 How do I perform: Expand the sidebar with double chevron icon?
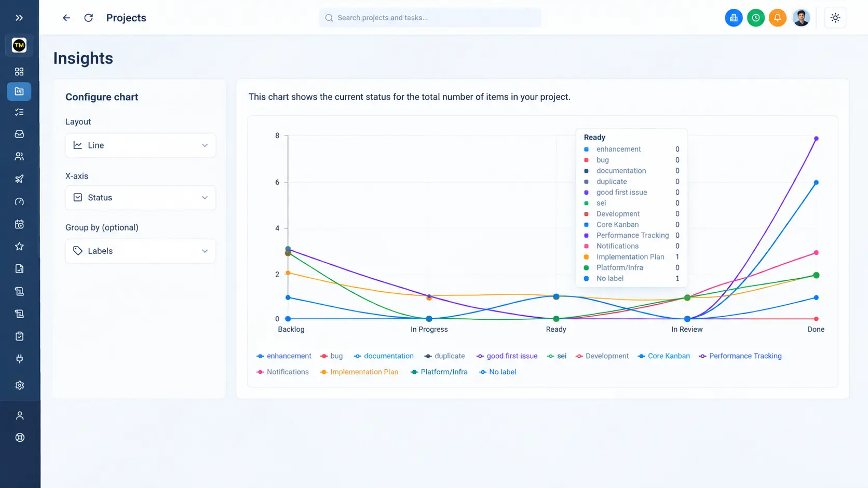pyautogui.click(x=19, y=18)
